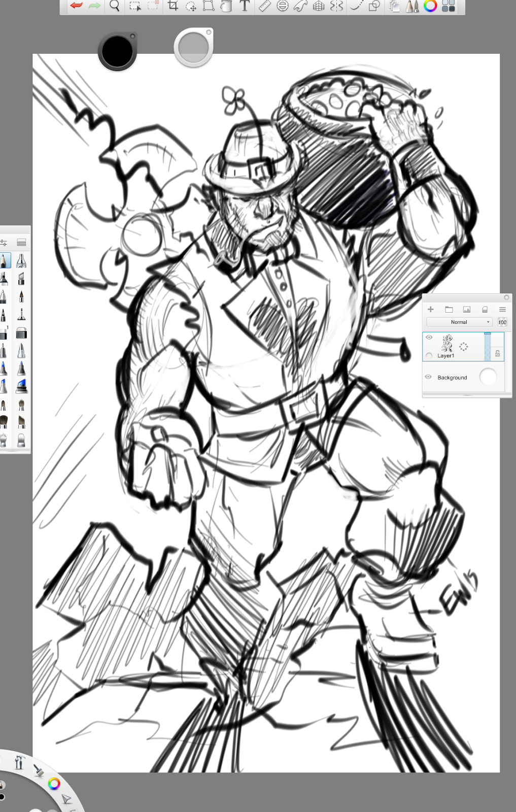Select the lasso move selection tool
The height and width of the screenshot is (812, 516).
tap(191, 6)
